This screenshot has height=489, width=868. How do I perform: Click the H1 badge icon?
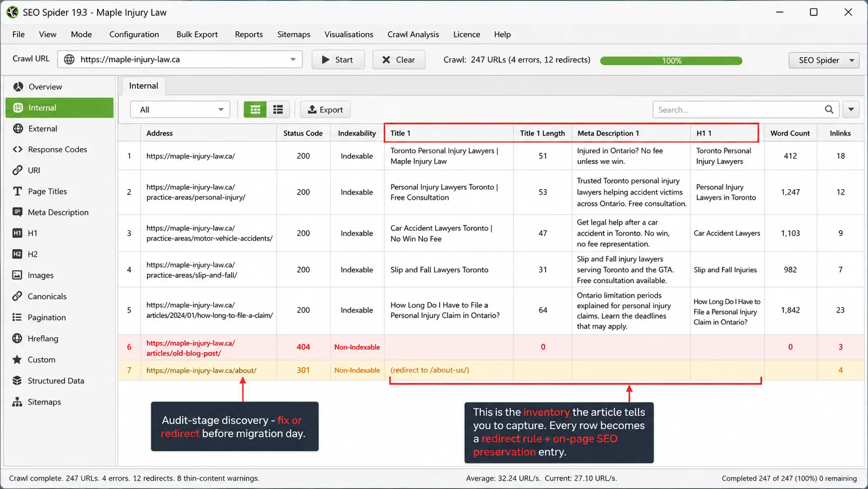click(17, 233)
